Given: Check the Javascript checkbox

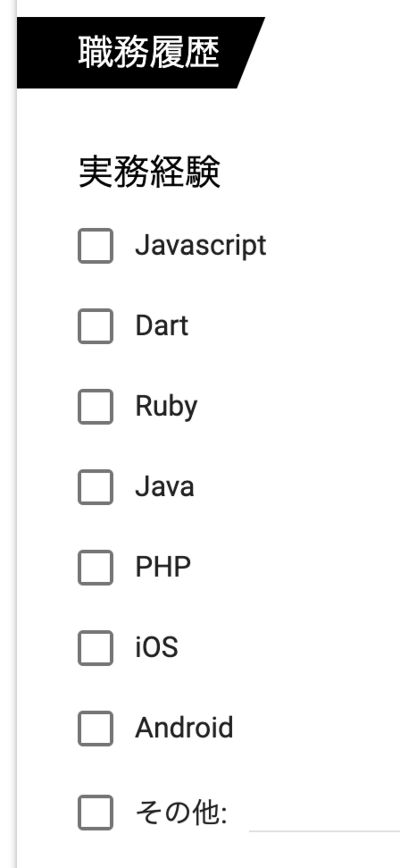Looking at the screenshot, I should click(95, 245).
